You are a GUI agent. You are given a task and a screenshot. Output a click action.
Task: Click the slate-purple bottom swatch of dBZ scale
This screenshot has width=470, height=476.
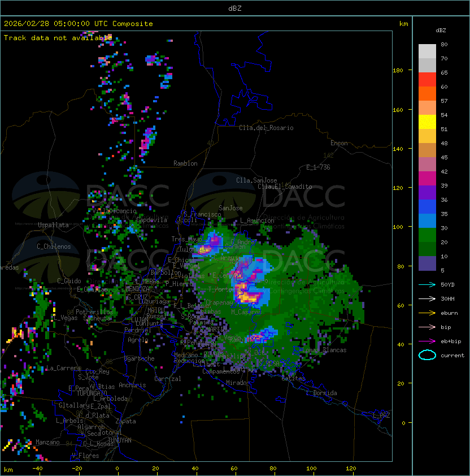[x=427, y=263]
